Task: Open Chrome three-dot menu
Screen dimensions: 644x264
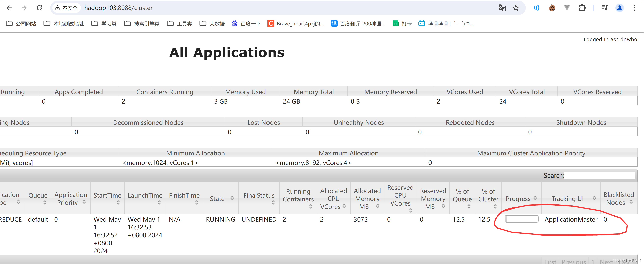Action: coord(635,8)
